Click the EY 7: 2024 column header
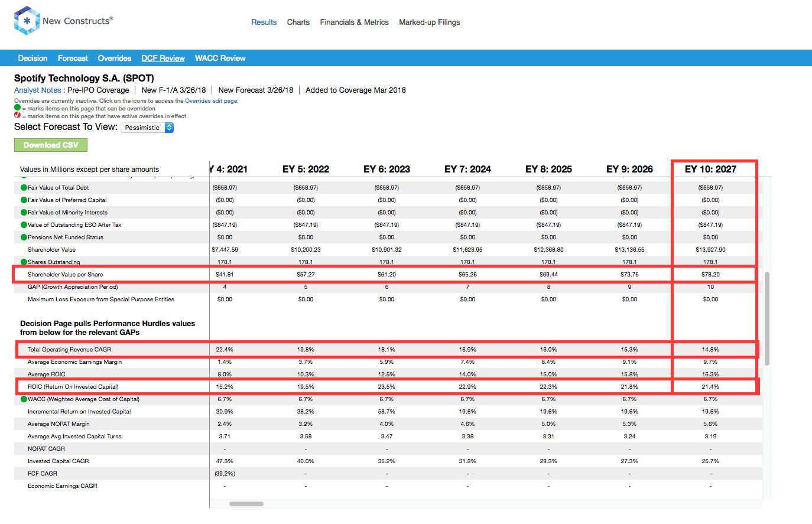812x524 pixels. pyautogui.click(x=467, y=169)
